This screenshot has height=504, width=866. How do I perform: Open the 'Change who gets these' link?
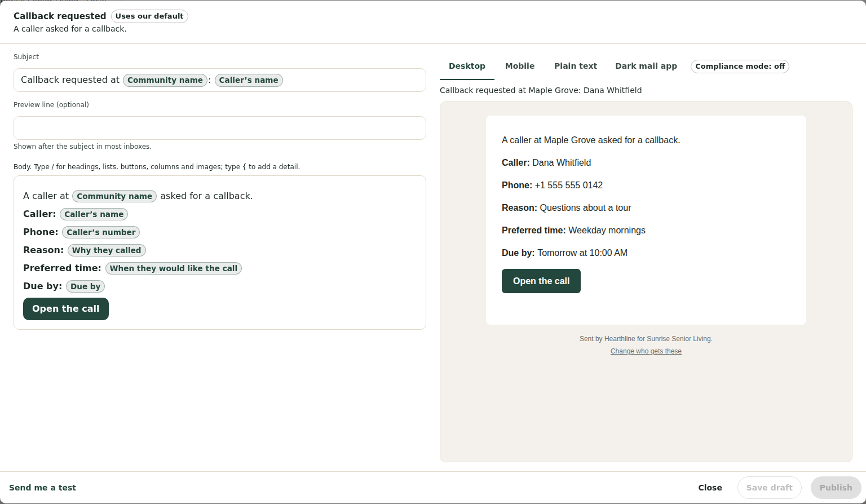pyautogui.click(x=646, y=351)
